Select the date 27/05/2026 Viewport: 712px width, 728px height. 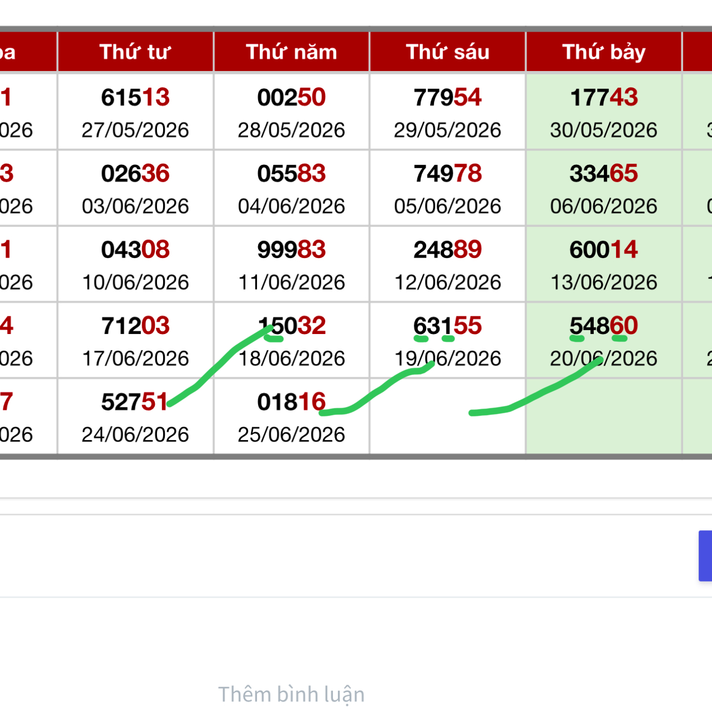[135, 130]
